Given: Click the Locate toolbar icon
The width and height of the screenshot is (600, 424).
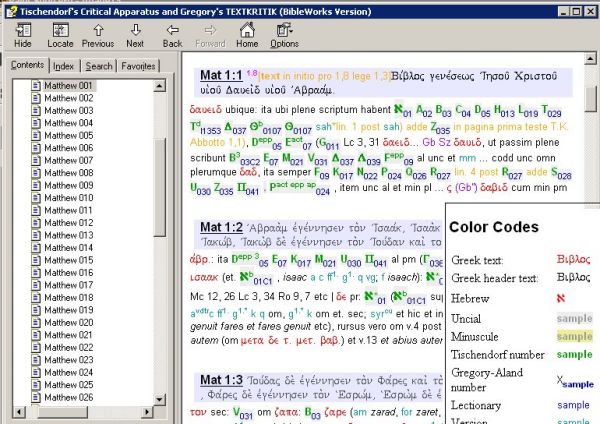Looking at the screenshot, I should coord(60,35).
